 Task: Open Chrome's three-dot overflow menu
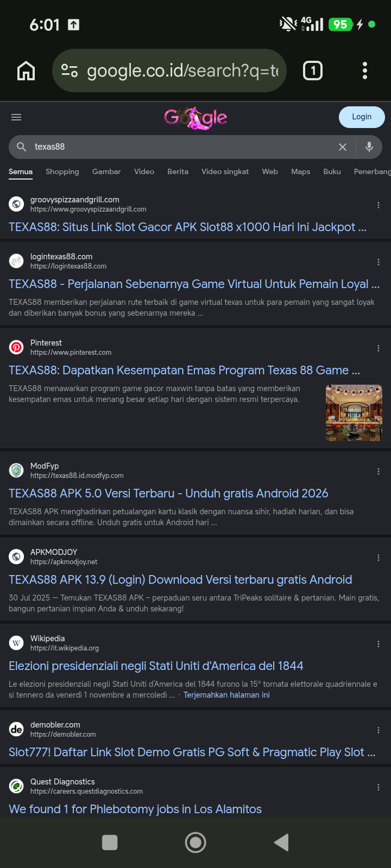(x=364, y=71)
